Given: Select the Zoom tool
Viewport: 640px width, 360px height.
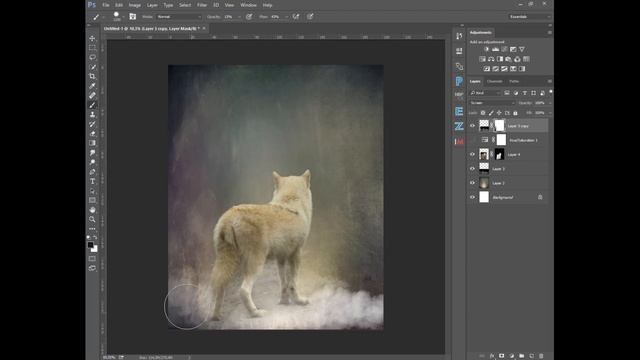Looking at the screenshot, I should [x=92, y=219].
